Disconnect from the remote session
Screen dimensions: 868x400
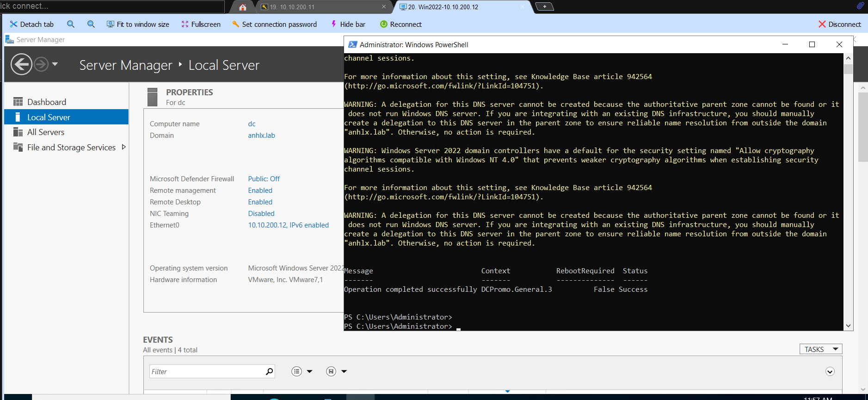pyautogui.click(x=839, y=24)
